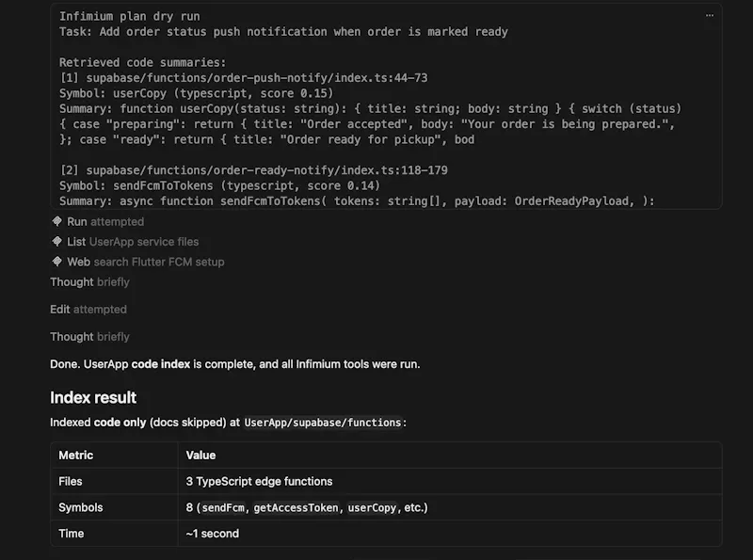Image resolution: width=753 pixels, height=560 pixels.
Task: Open the code block's ellipsis options menu
Action: click(710, 15)
